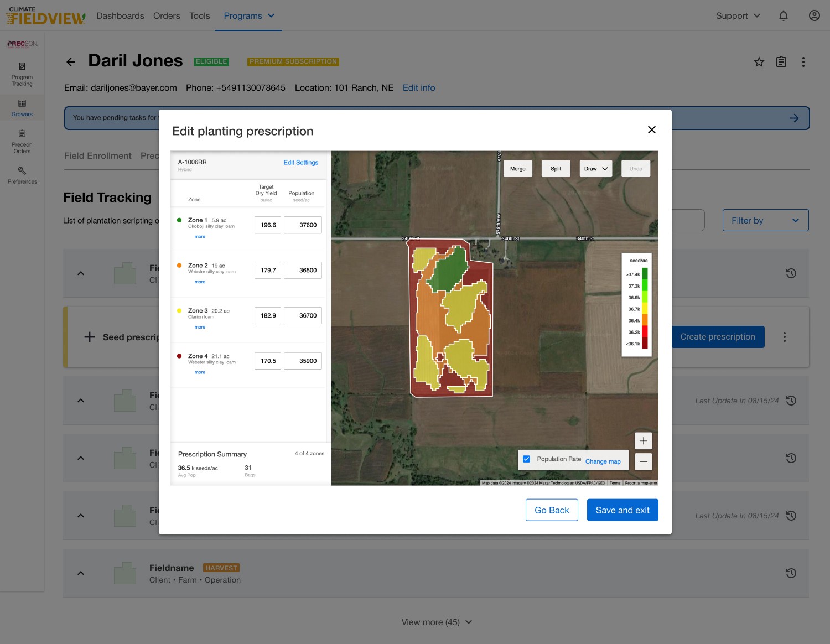Open the user account icon
This screenshot has height=644, width=830.
tap(815, 15)
